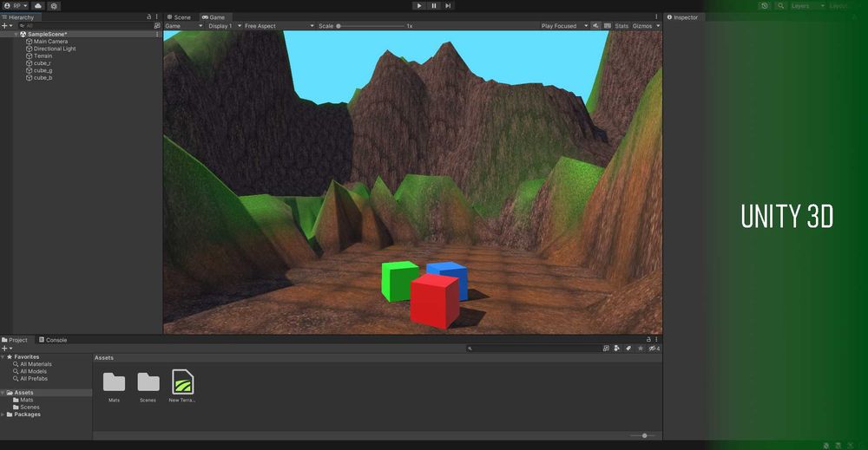Open the Undo History clock icon
The height and width of the screenshot is (450, 868).
[x=765, y=5]
